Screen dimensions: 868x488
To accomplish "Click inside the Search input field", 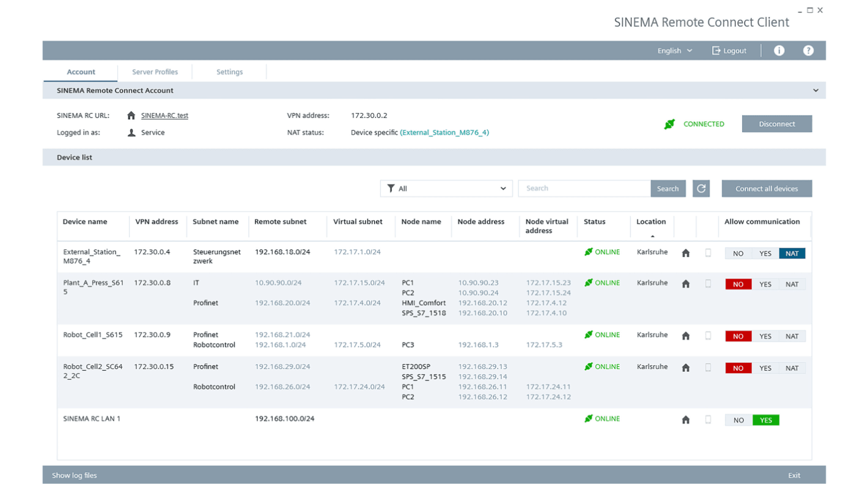I will point(581,188).
